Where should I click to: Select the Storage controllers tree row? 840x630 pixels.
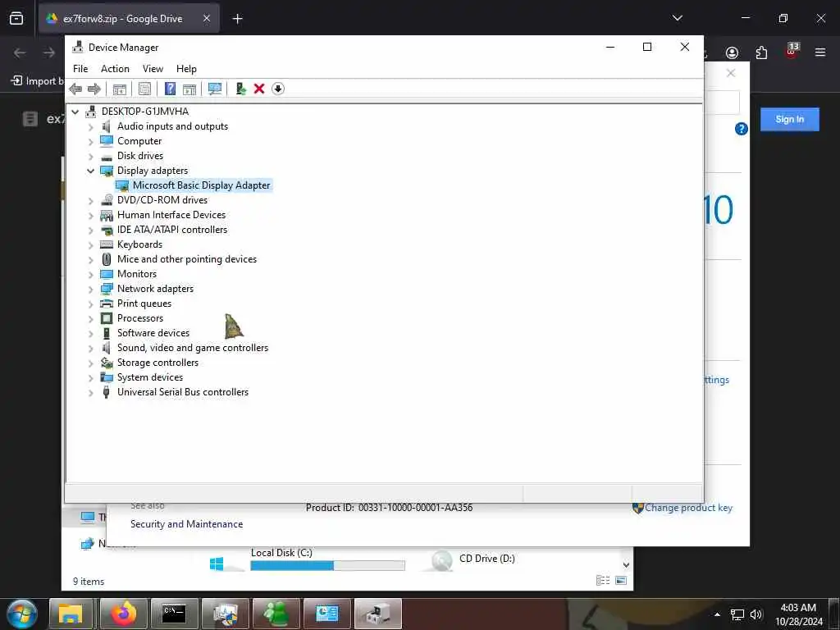157,363
